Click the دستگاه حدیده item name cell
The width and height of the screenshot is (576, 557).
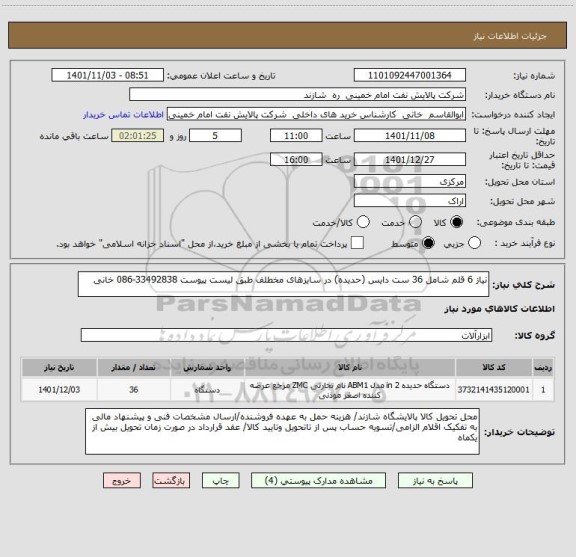pos(350,390)
